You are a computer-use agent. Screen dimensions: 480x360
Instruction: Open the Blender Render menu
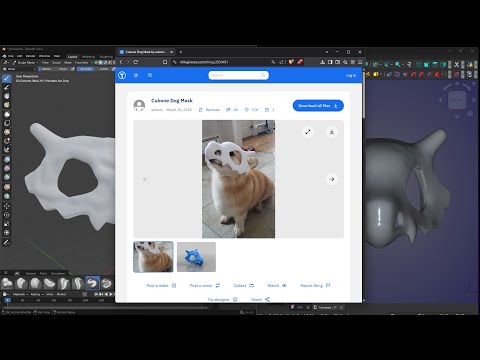30,56
